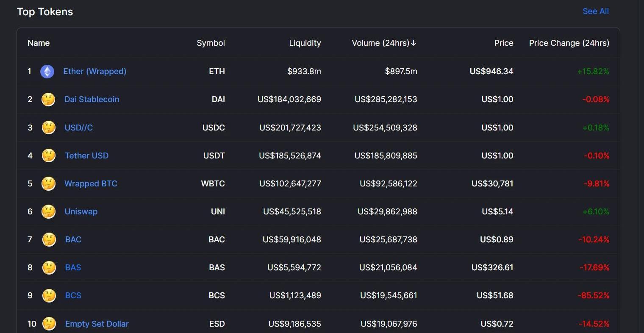Open the See All tokens link

pos(595,11)
